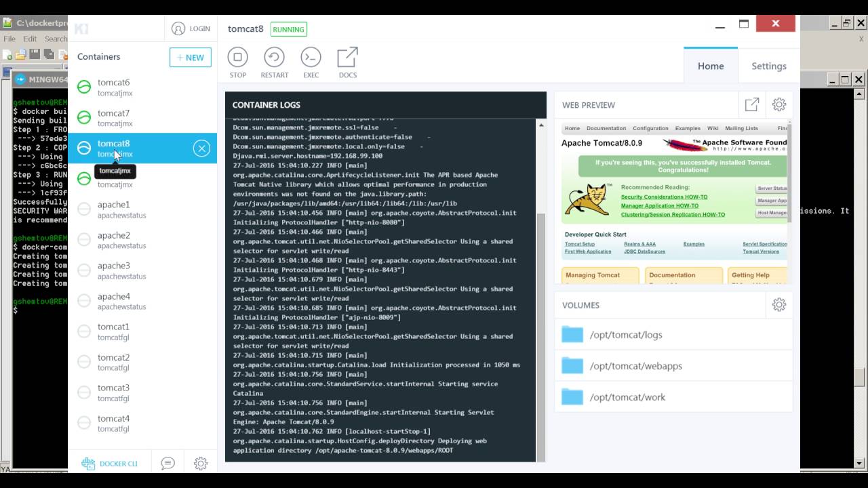868x488 pixels.
Task: Select the apache2 container
Action: pos(142,240)
